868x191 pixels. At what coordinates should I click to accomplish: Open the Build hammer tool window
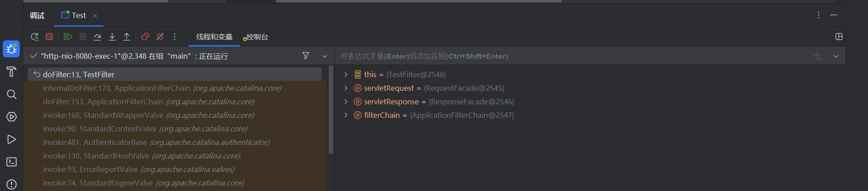[11, 71]
